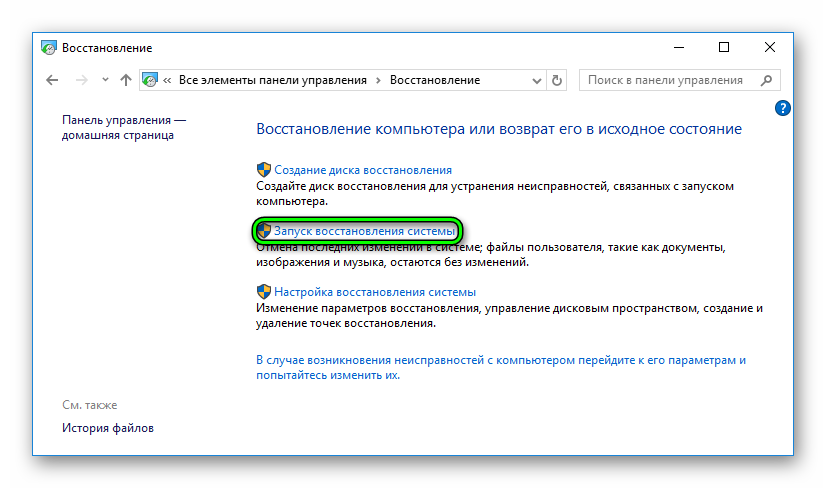Open История файлов in the See also section
This screenshot has height=488, width=826.
tap(108, 428)
